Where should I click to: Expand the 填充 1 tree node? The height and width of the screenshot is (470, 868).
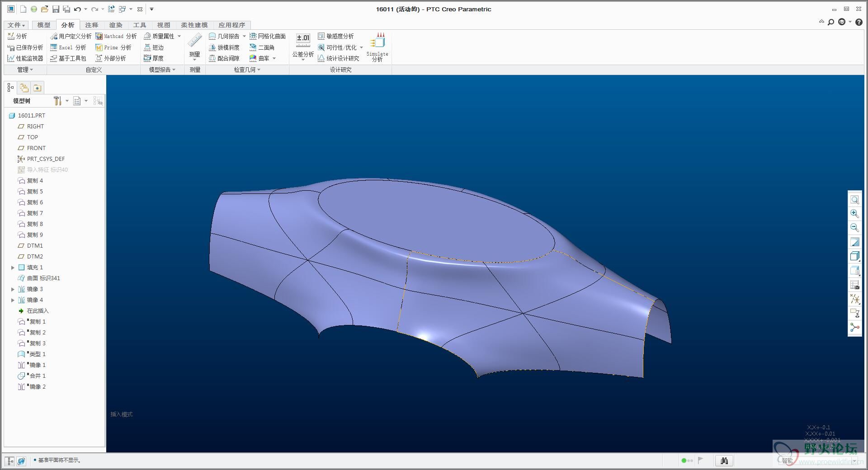pyautogui.click(x=13, y=268)
